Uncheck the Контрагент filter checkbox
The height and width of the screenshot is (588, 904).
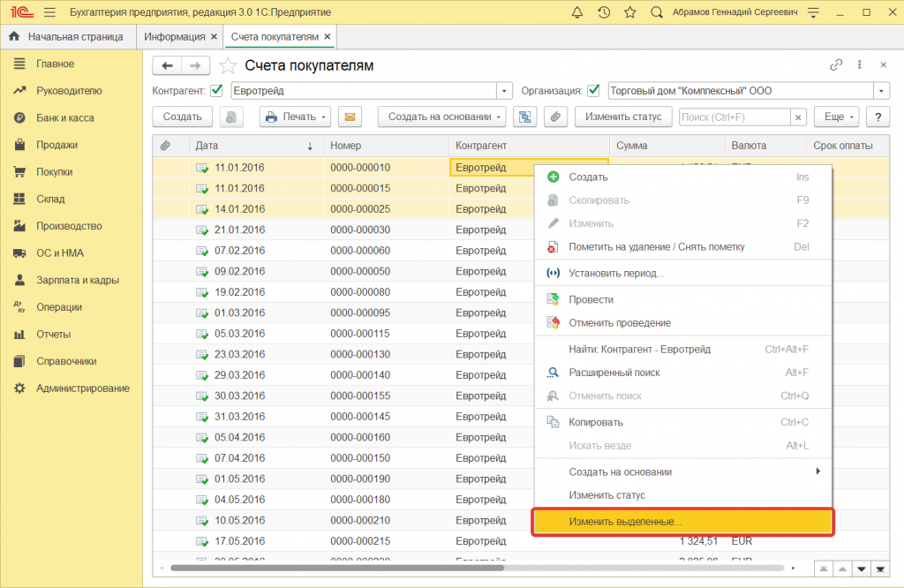point(217,90)
